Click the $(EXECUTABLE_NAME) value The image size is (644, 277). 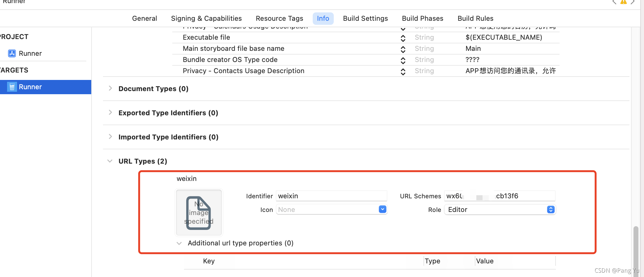(x=504, y=37)
